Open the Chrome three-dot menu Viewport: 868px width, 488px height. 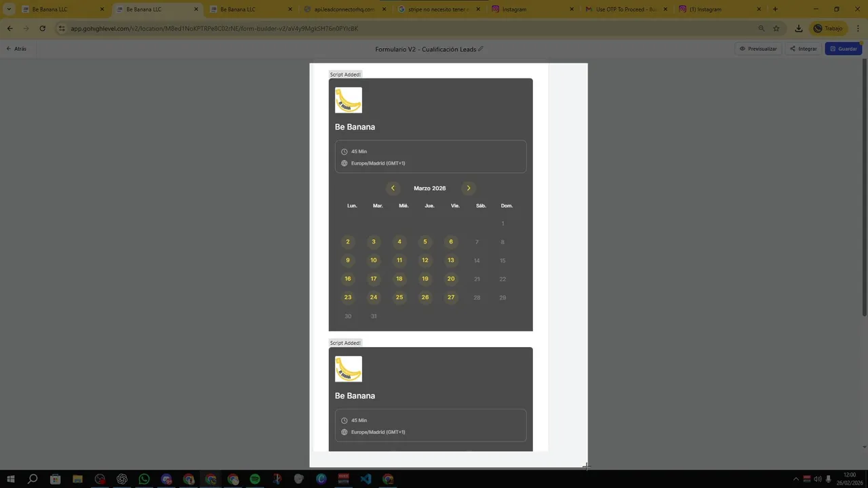pyautogui.click(x=857, y=28)
